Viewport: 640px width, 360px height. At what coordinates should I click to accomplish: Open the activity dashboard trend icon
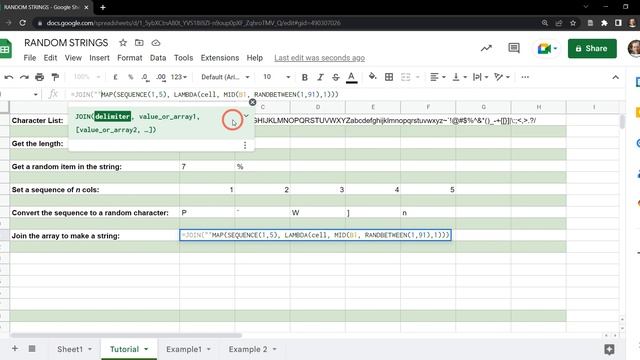click(x=486, y=49)
